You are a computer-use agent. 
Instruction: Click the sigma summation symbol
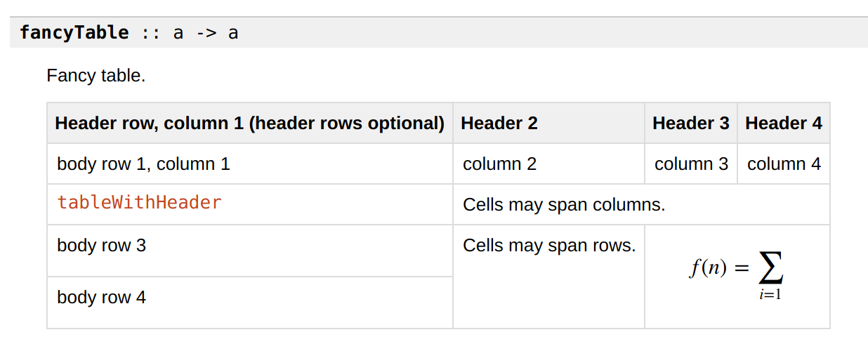point(770,267)
